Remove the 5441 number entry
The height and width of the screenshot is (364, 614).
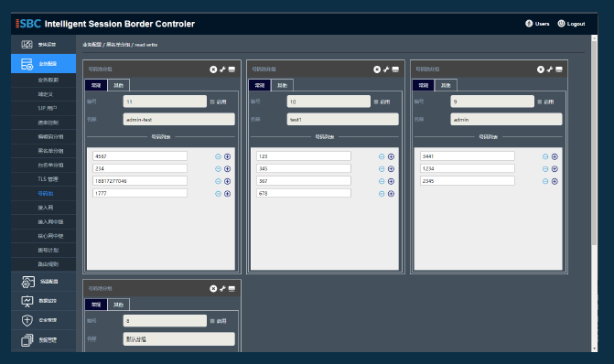click(x=545, y=156)
